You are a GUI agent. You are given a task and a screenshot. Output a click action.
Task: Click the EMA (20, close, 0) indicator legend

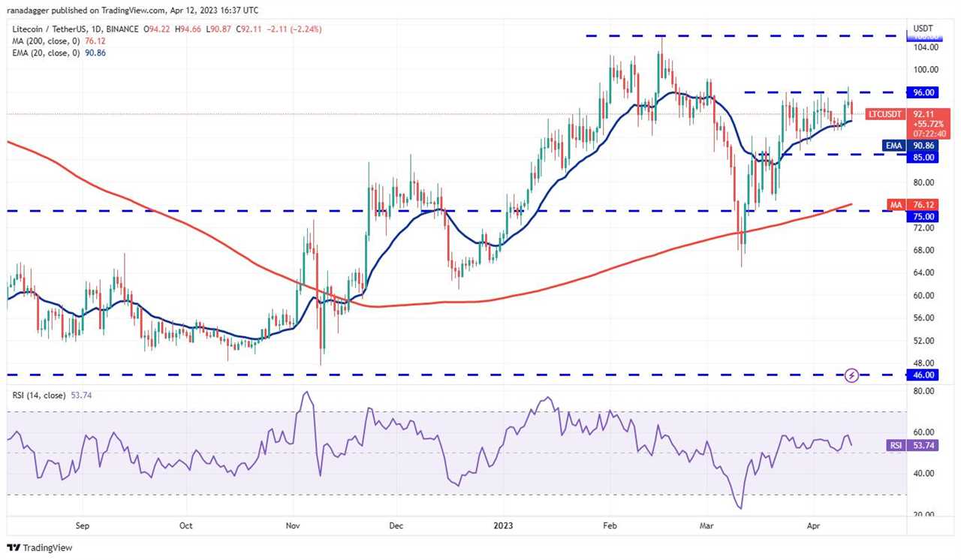47,53
